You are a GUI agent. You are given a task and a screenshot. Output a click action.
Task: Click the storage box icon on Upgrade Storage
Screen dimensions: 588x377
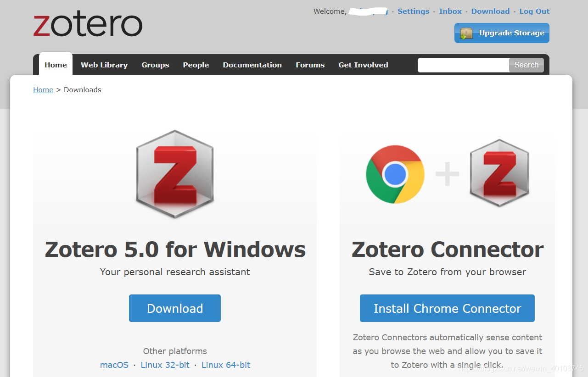click(x=466, y=33)
